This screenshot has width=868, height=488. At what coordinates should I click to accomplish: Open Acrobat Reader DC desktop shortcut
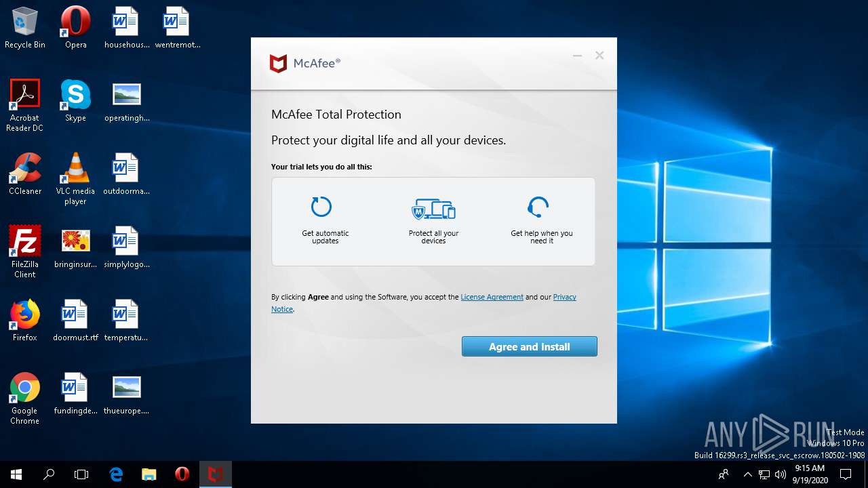[x=25, y=105]
